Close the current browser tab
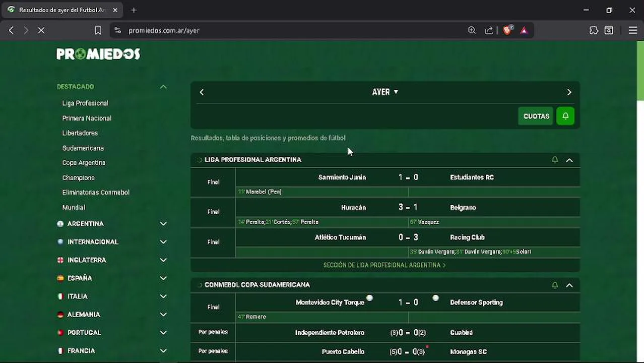 tap(115, 10)
